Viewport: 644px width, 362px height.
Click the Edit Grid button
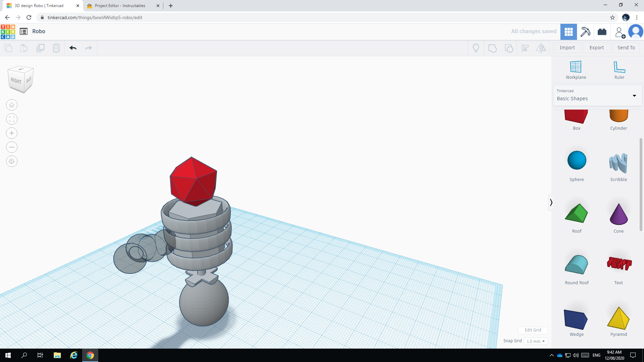click(x=533, y=330)
